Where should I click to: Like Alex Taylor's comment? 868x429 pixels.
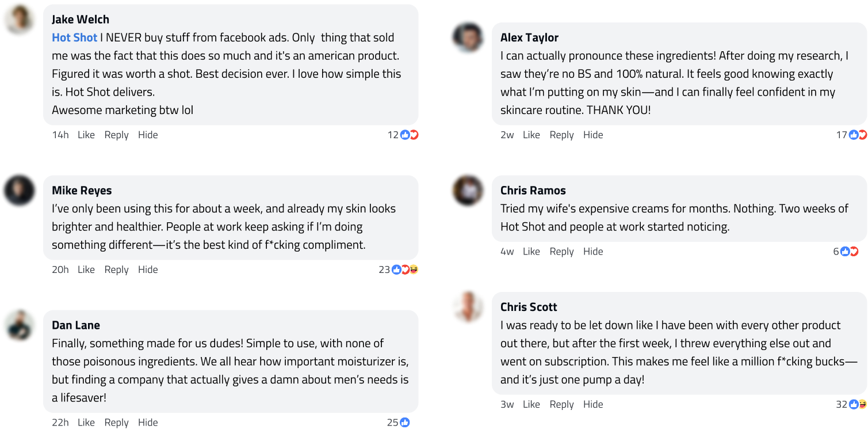[x=531, y=135]
